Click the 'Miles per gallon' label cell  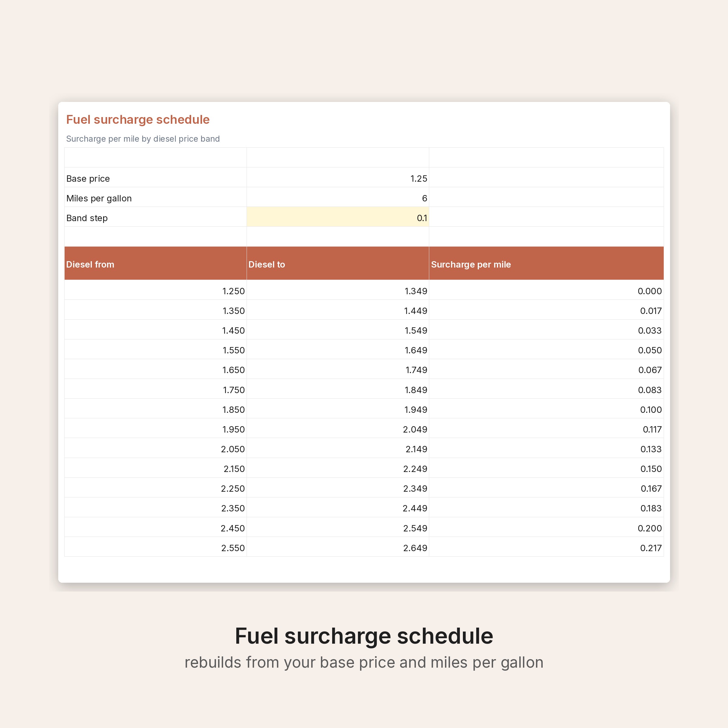pyautogui.click(x=156, y=197)
